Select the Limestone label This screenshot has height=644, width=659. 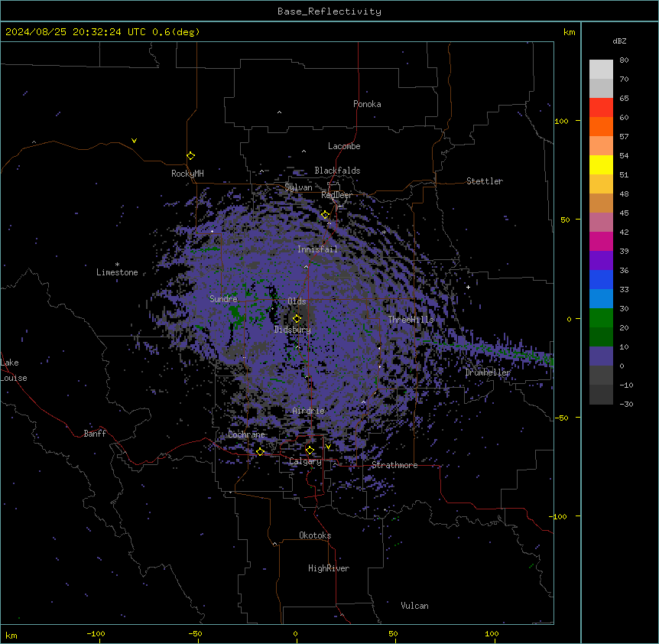pos(117,272)
